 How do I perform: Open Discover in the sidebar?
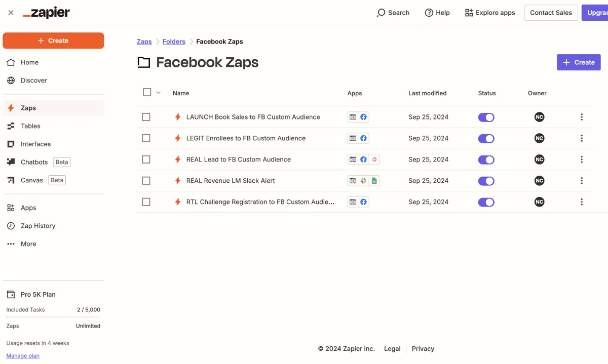click(53, 80)
